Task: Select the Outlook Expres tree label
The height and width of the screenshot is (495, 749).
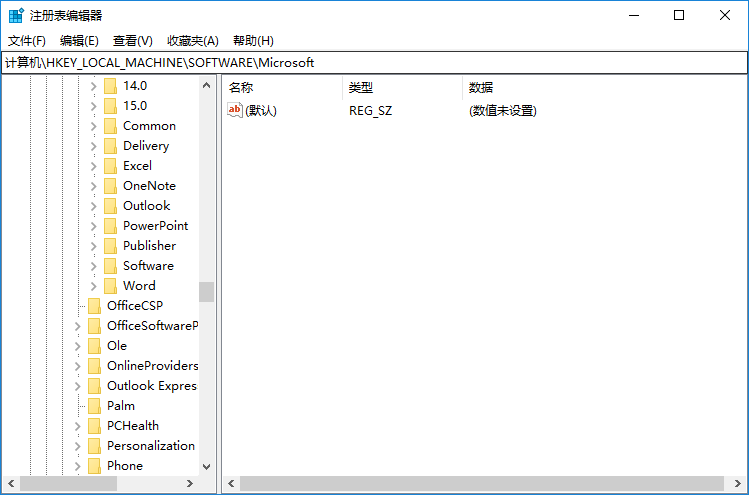Action: [x=152, y=386]
